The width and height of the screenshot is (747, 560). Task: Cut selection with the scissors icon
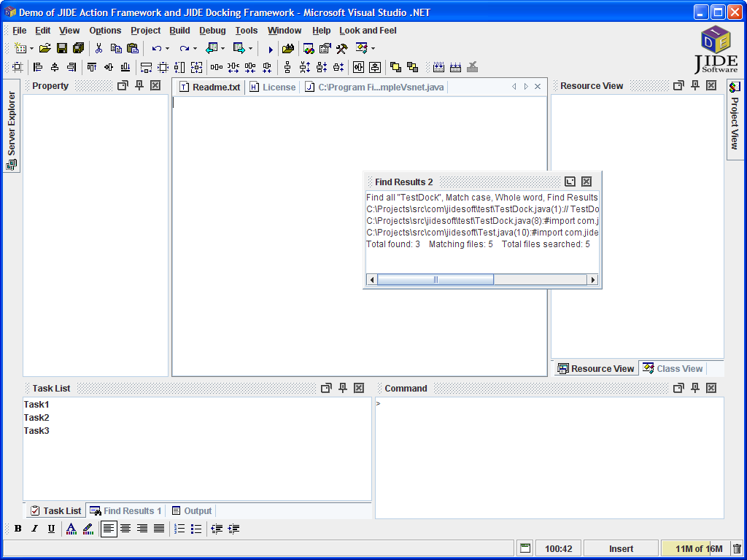tap(99, 48)
